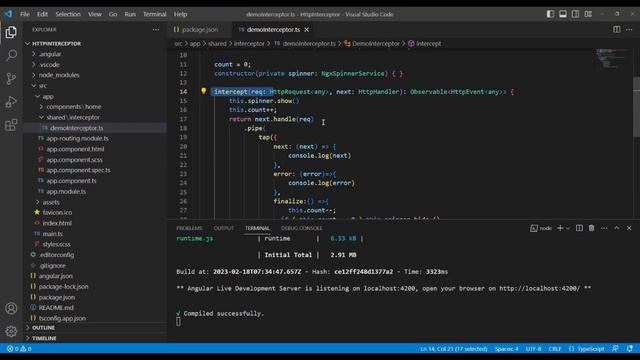Click the errors and warnings status indicator

coord(19,349)
